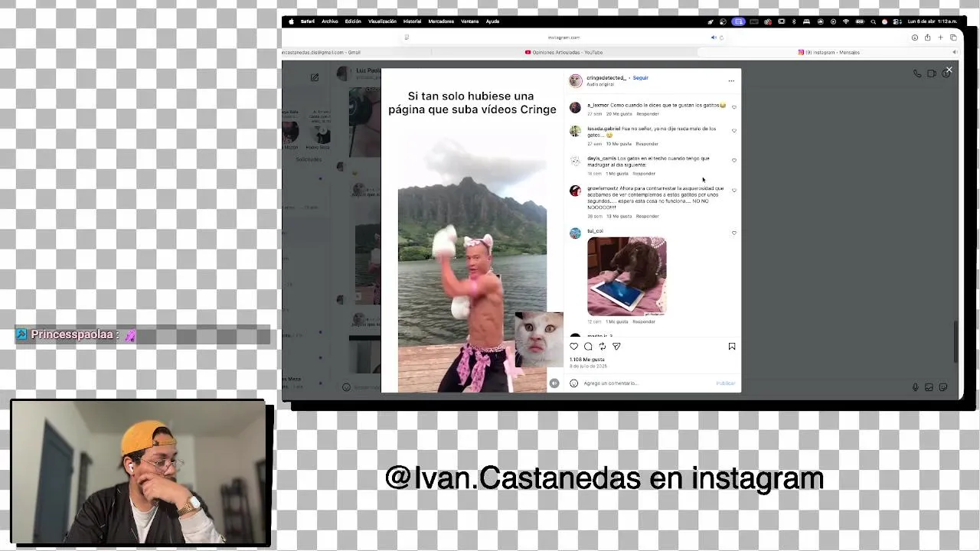The image size is (980, 551).
Task: Click the Publicar comment button
Action: coord(725,383)
